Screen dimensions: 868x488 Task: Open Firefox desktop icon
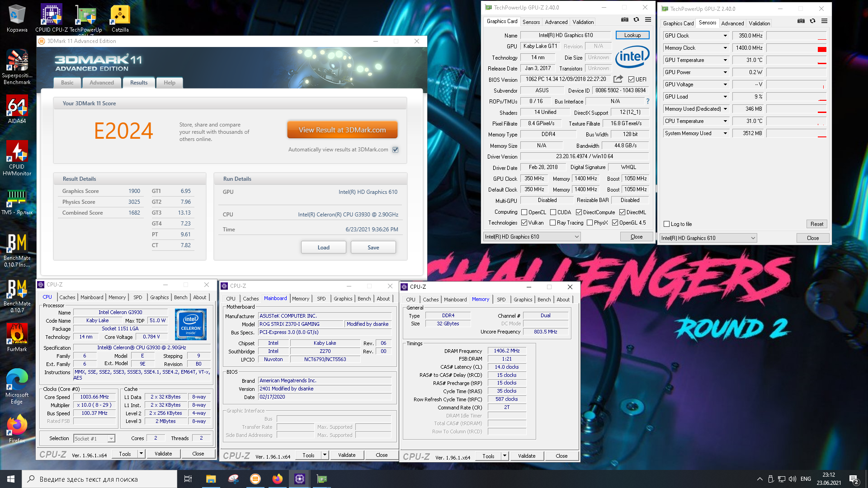(x=17, y=429)
